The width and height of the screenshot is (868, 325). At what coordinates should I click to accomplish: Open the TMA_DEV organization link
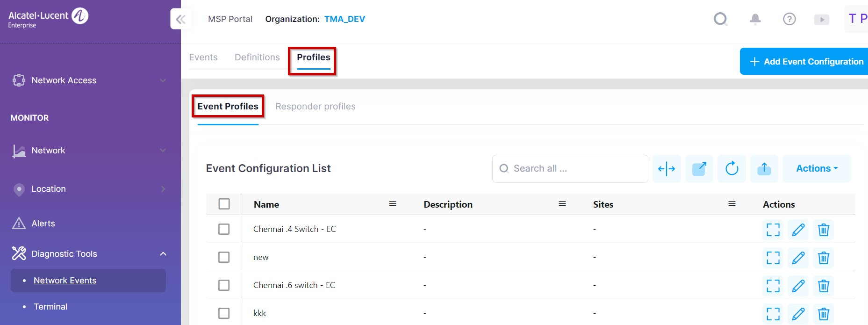[344, 19]
